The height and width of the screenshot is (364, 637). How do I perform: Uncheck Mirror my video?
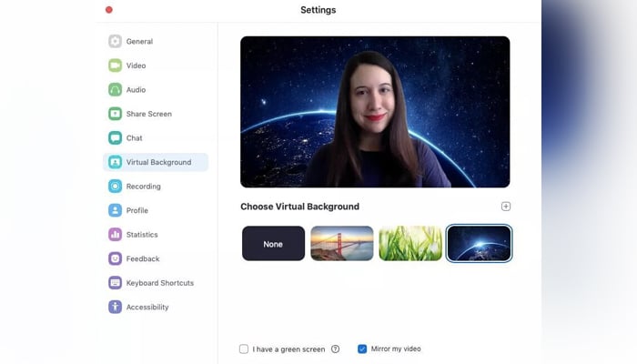(x=362, y=349)
